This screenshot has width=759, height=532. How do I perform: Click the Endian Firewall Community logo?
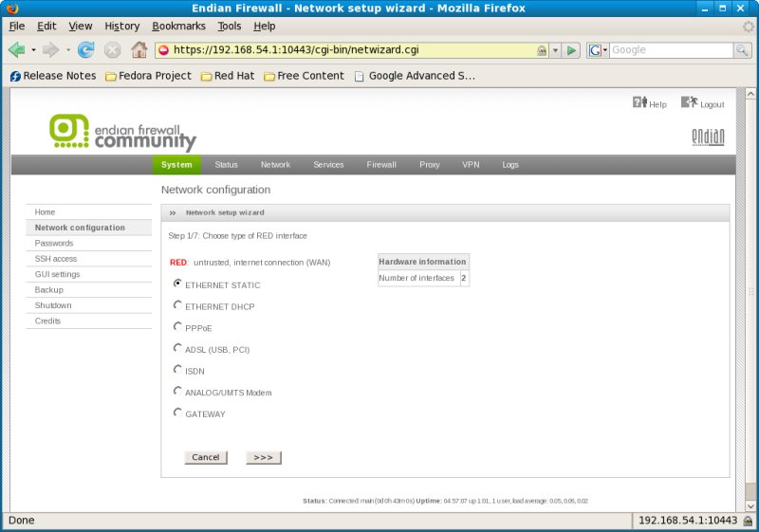tap(123, 132)
